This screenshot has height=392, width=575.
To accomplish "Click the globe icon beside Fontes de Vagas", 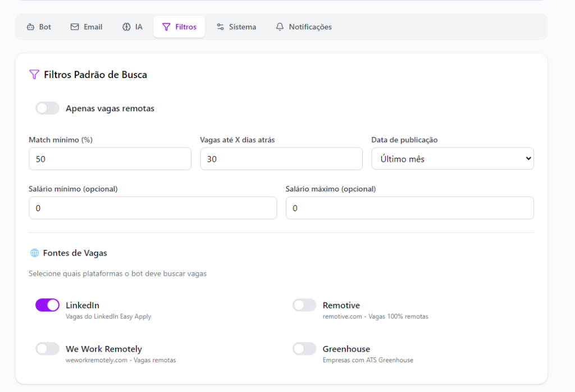I will point(34,253).
